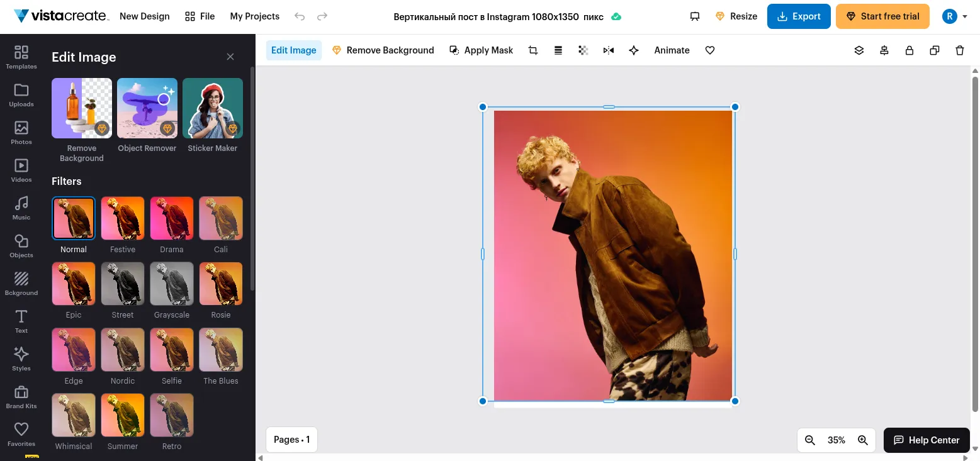Open the layer order tool
980x461 pixels.
tap(859, 50)
